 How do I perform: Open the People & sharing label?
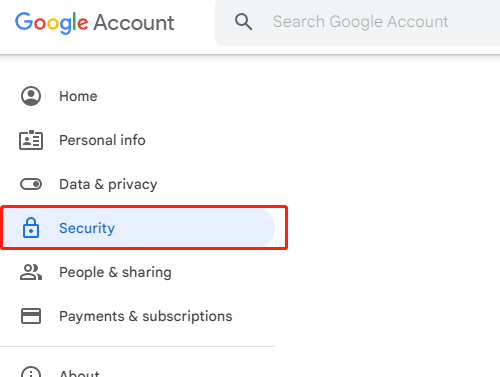(x=115, y=272)
